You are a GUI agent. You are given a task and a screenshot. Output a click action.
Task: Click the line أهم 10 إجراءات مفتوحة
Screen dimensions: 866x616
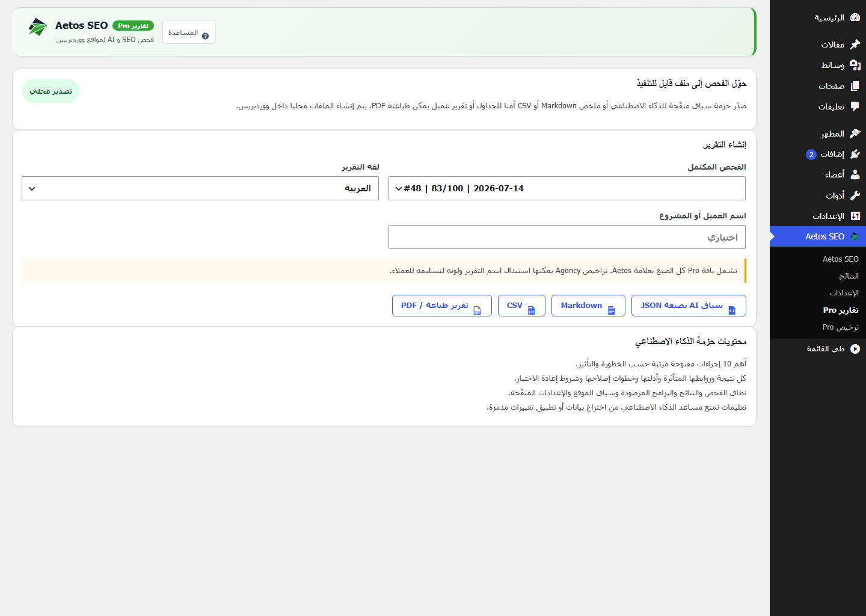click(661, 364)
